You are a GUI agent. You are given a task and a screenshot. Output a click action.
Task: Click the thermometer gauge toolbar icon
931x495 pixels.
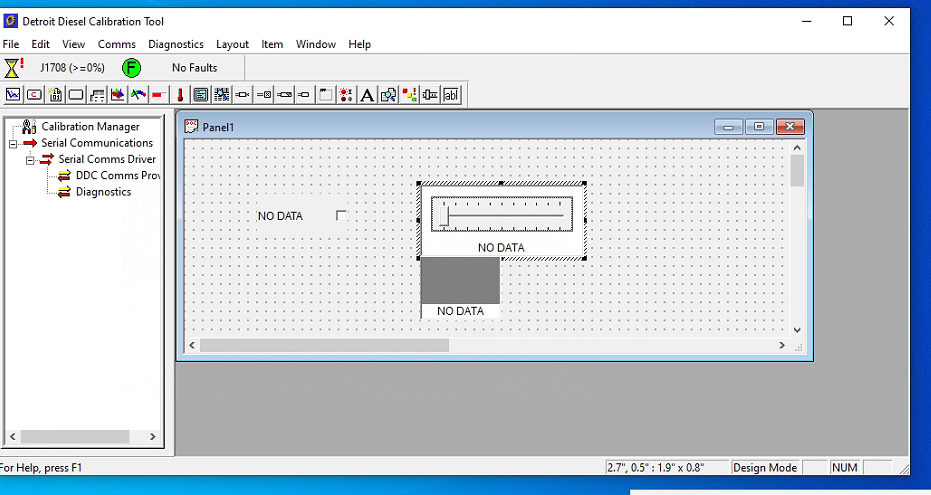180,95
